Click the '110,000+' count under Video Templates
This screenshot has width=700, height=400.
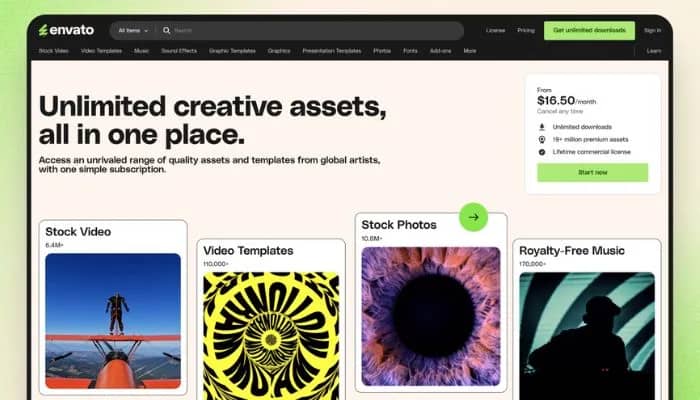click(216, 264)
